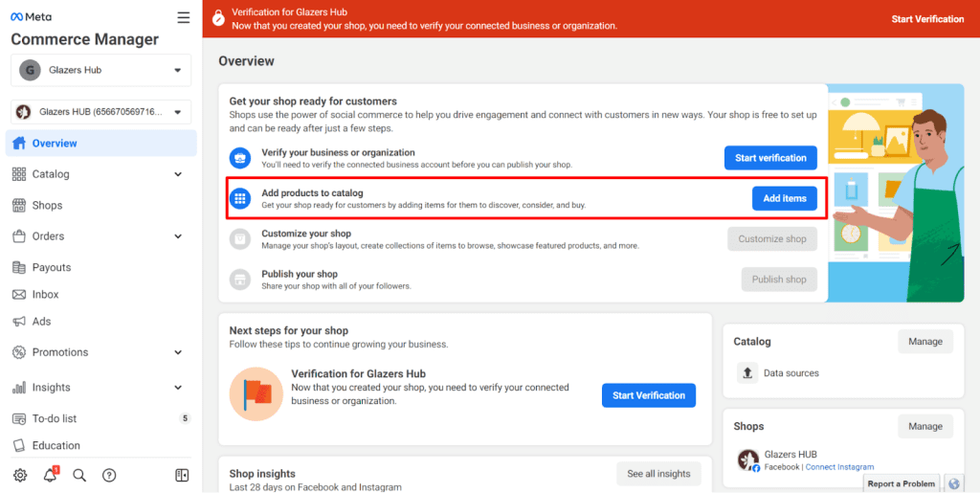Click the Glazers HUB shop avatar
Viewport: 980px width, 493px height.
point(748,459)
